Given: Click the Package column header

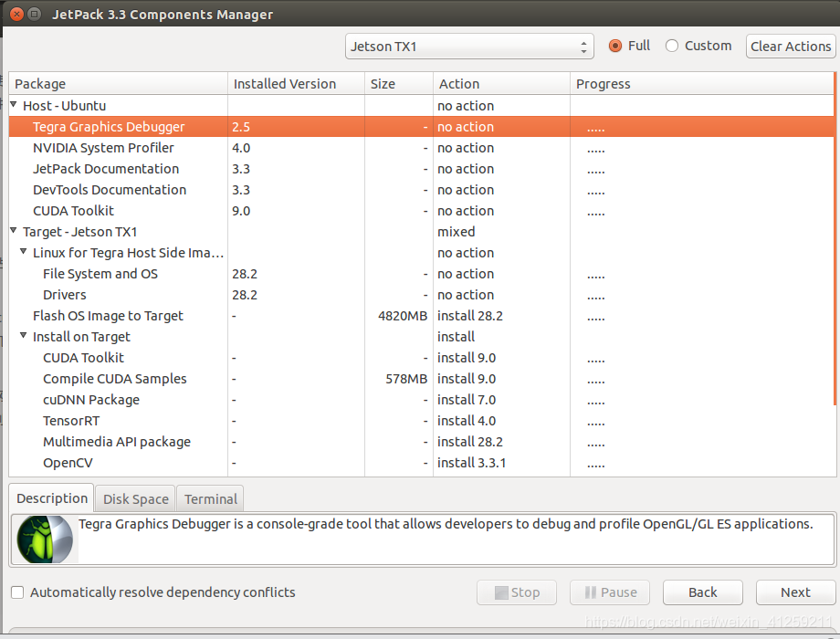Looking at the screenshot, I should 119,84.
